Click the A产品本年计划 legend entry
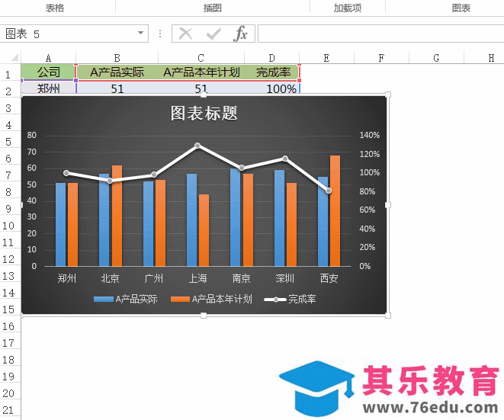 (211, 299)
